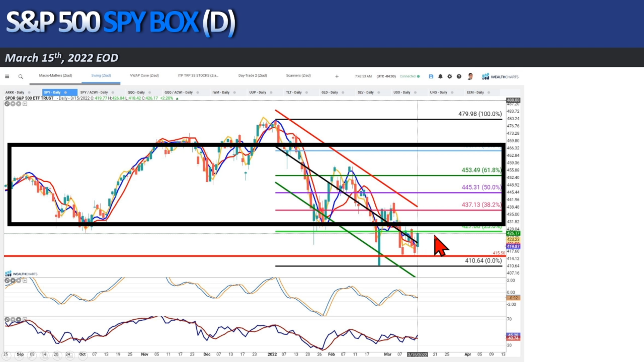
Task: Open the settings gear
Action: click(x=450, y=76)
